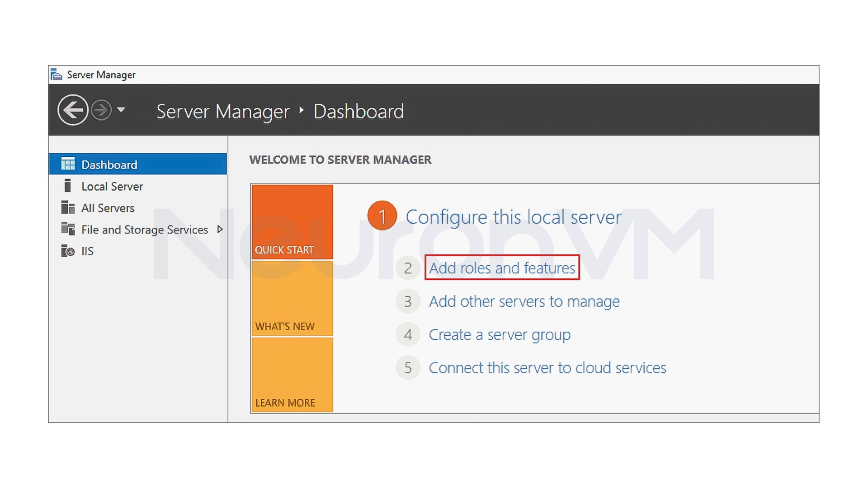Screen dimensions: 868x488
Task: Open Connect this server to cloud services
Action: pos(547,368)
